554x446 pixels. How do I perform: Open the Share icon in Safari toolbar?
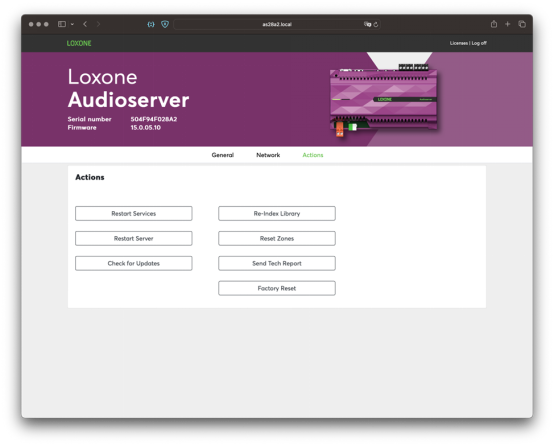pyautogui.click(x=494, y=24)
